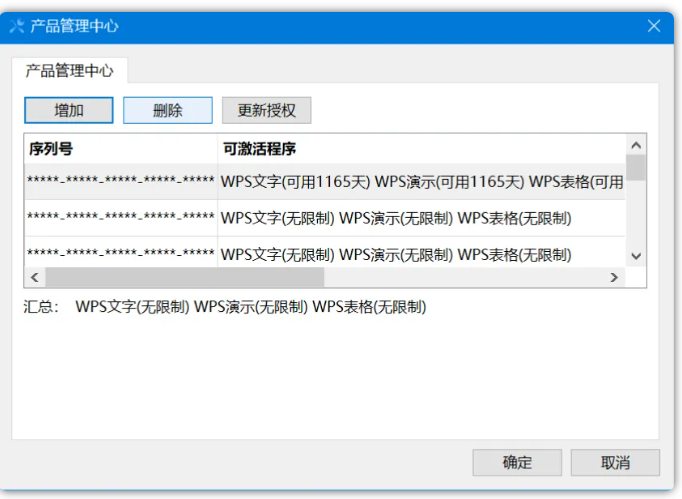Click the horizontal scrollbar thumb

tap(185, 277)
